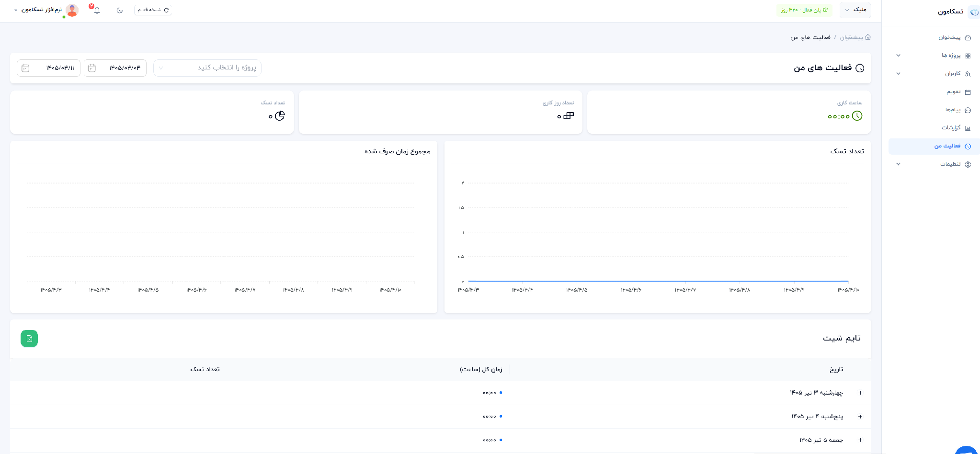The image size is (980, 454).
Task: Expand the Wednesday 3 Tir 1405 row
Action: tap(860, 393)
